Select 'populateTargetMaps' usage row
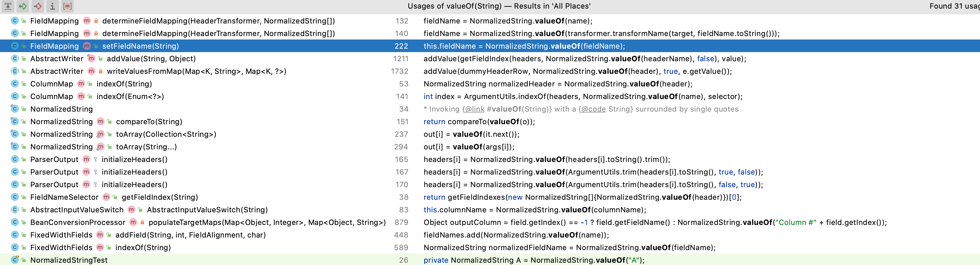980x265 pixels. click(490, 222)
